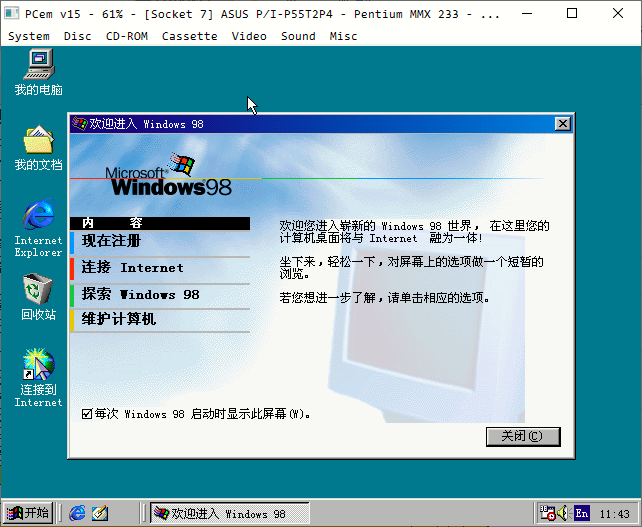Open the Disc menu in PCem
Image resolution: width=642 pixels, height=527 pixels.
pos(77,36)
